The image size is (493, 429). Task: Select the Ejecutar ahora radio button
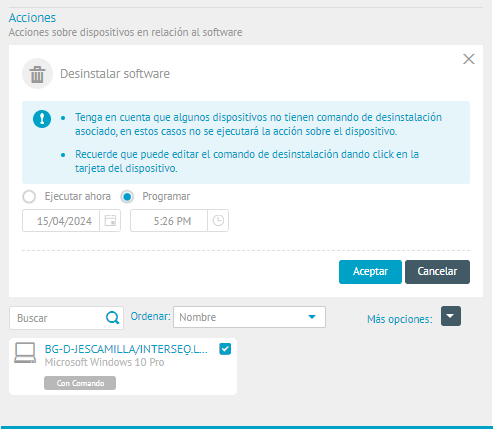point(29,197)
